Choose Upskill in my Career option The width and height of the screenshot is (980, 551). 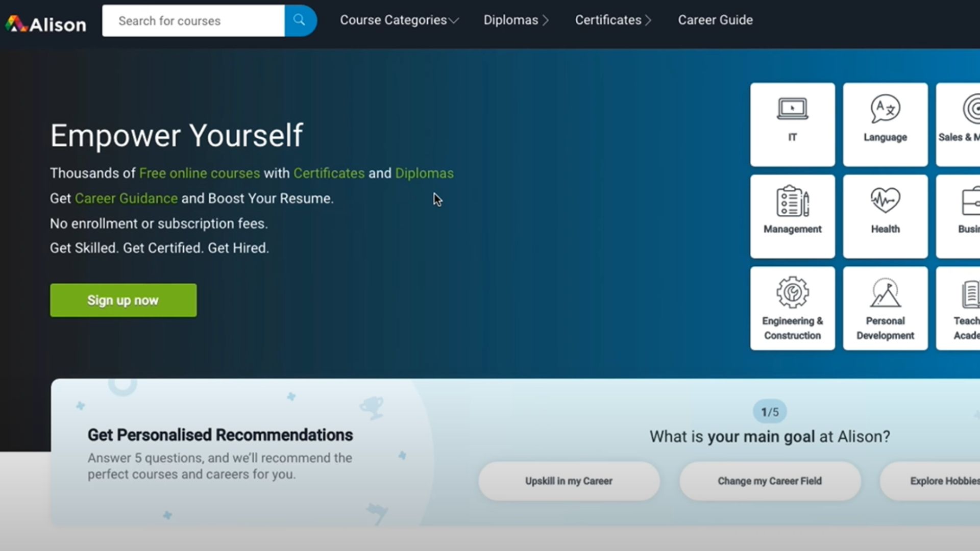click(x=569, y=481)
